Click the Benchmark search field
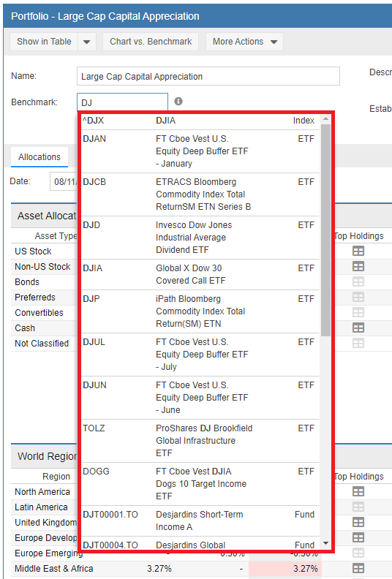 tap(122, 102)
